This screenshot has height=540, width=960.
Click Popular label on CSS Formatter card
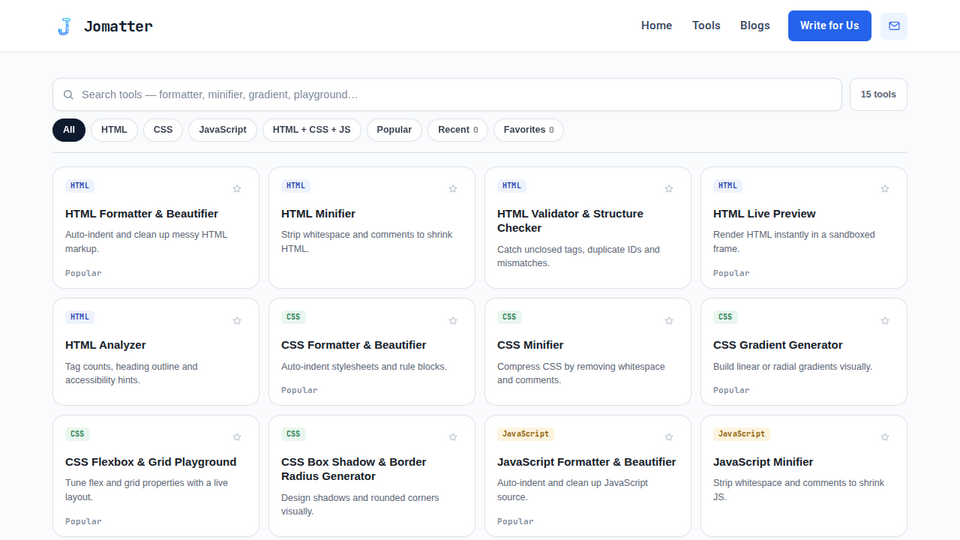tap(299, 390)
